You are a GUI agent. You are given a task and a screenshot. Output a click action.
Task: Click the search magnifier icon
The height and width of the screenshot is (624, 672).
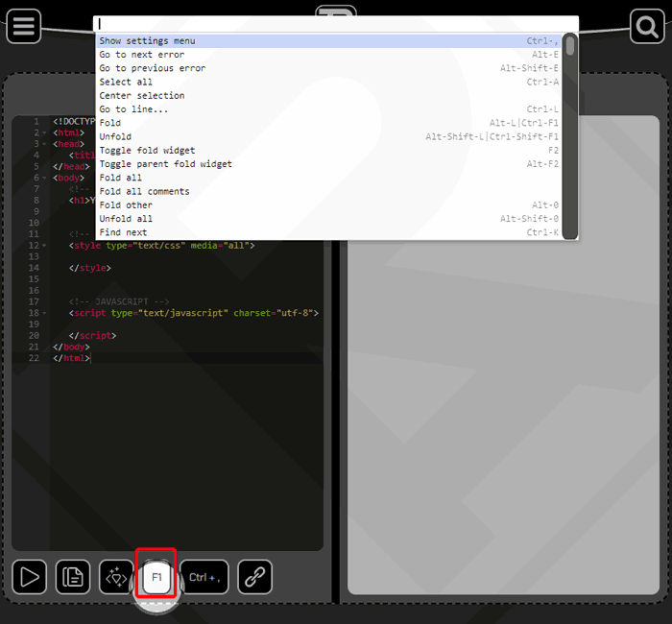point(647,26)
